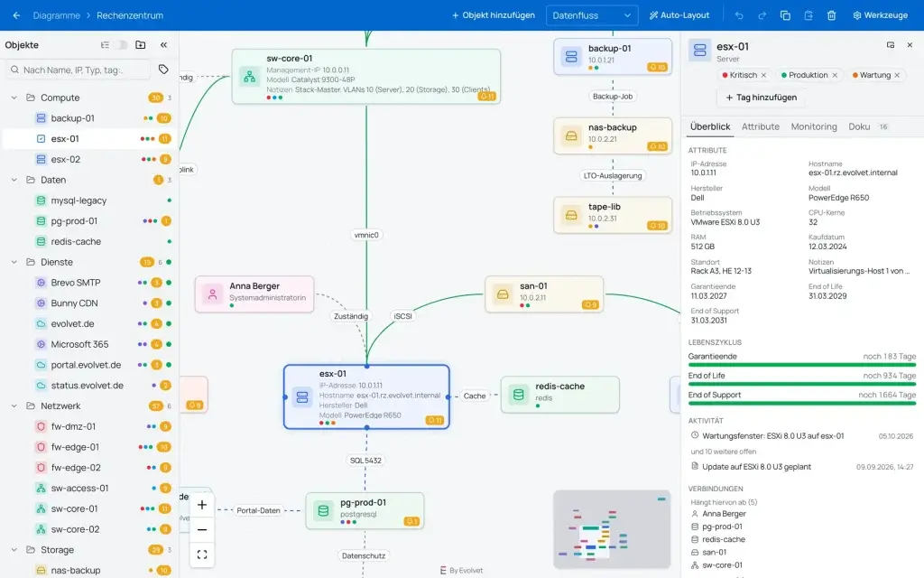Open details panel in a window icon
Viewport: 924px width, 578px height.
[x=891, y=45]
